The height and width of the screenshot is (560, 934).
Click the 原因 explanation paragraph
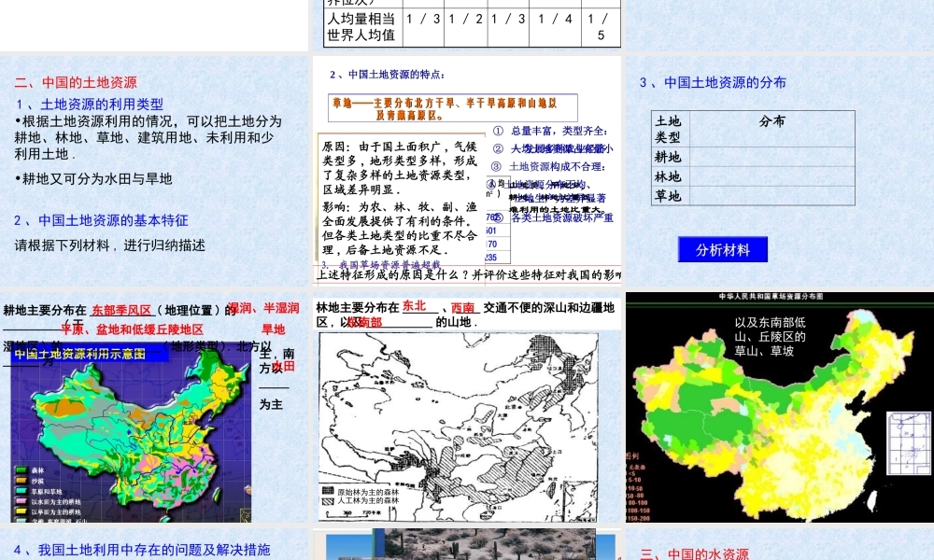(400, 168)
